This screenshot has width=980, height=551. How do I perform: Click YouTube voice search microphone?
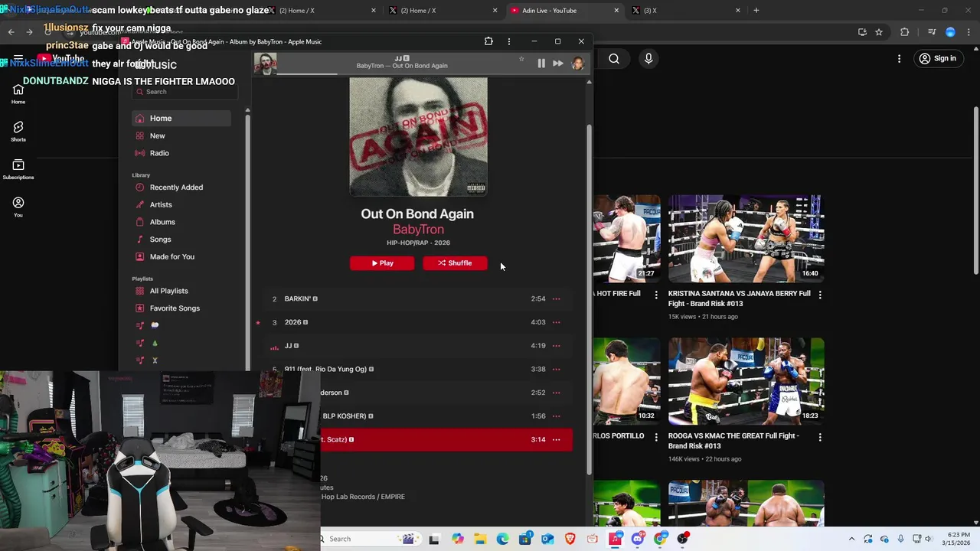pyautogui.click(x=648, y=59)
